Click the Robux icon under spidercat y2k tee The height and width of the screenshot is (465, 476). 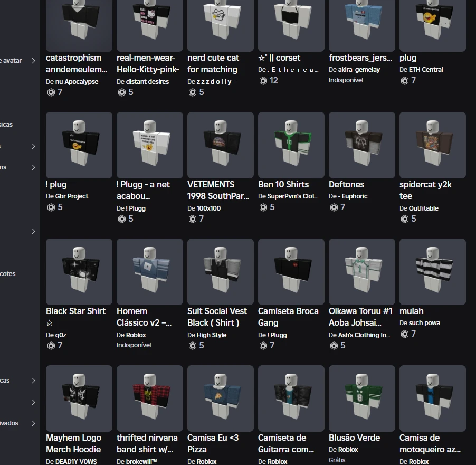pos(404,219)
